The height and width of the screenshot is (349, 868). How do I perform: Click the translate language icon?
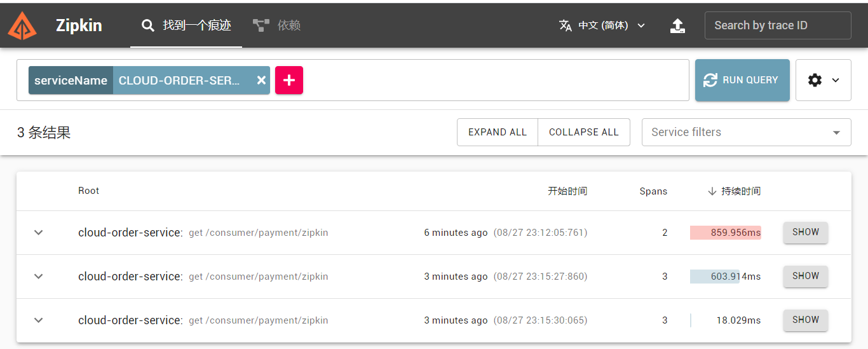[x=566, y=25]
